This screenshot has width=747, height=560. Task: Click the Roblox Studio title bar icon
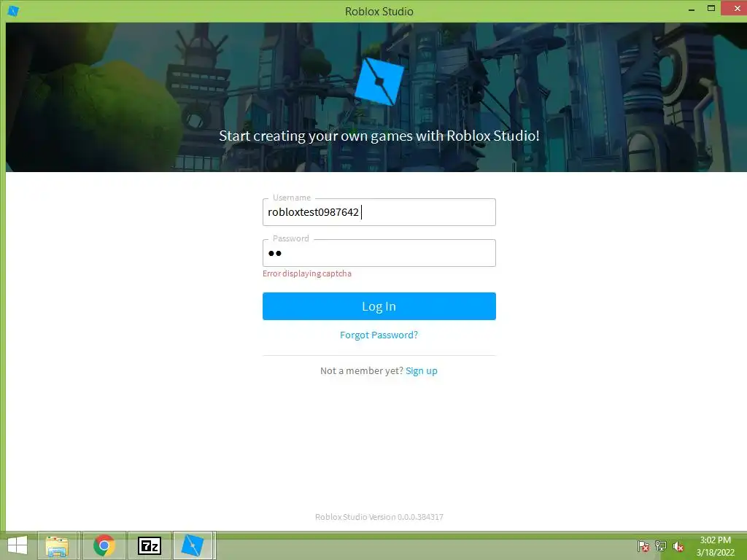(x=13, y=11)
